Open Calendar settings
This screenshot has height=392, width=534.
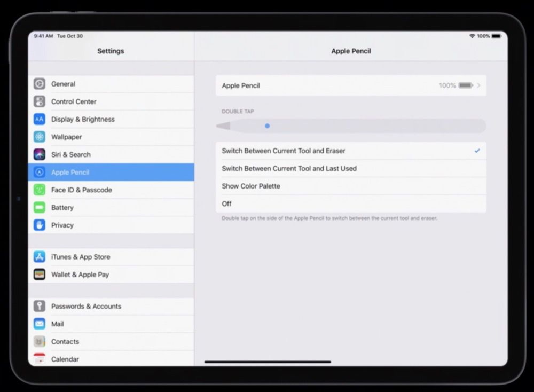[111, 359]
